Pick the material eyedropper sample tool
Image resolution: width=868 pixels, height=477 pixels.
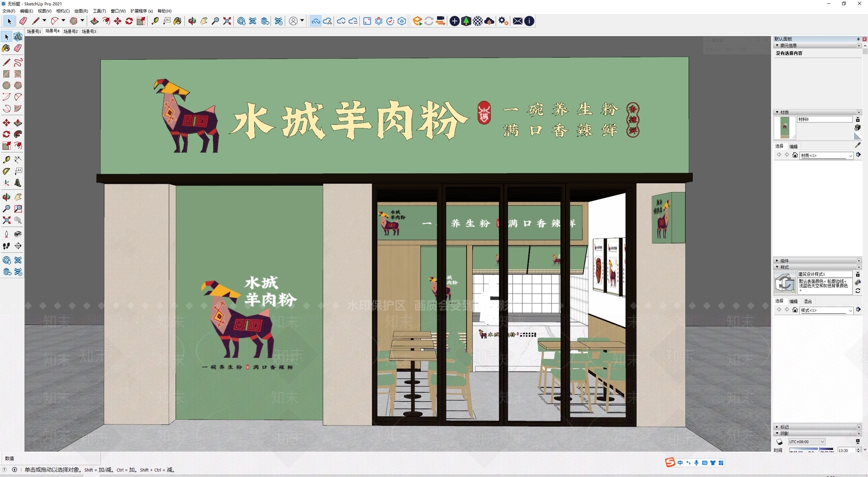point(858,145)
